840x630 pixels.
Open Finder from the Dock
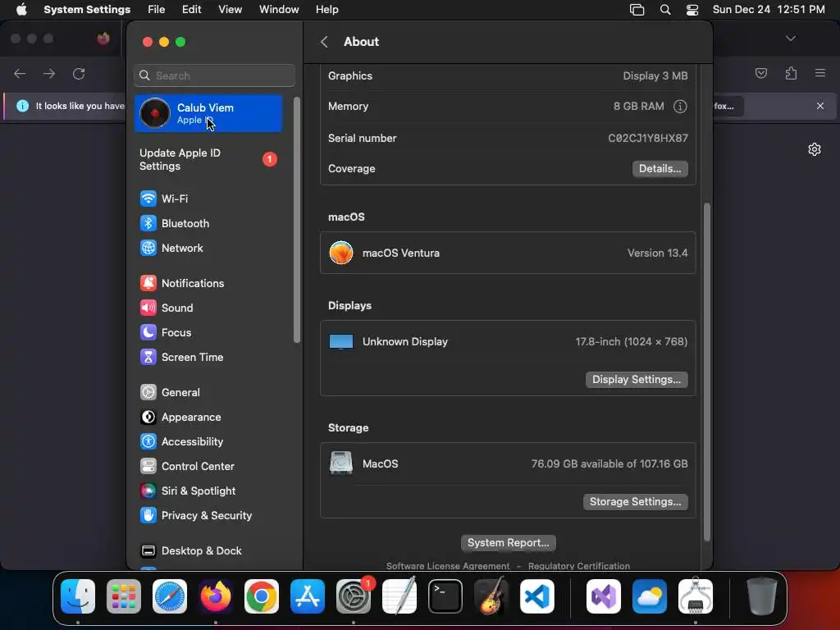click(x=78, y=596)
